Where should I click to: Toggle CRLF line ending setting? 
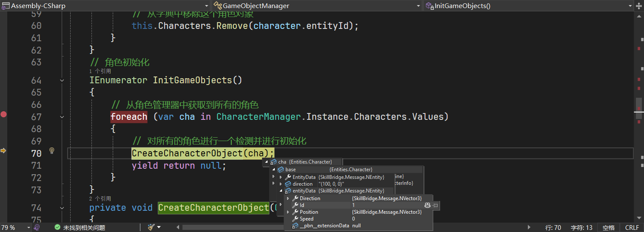[632, 228]
